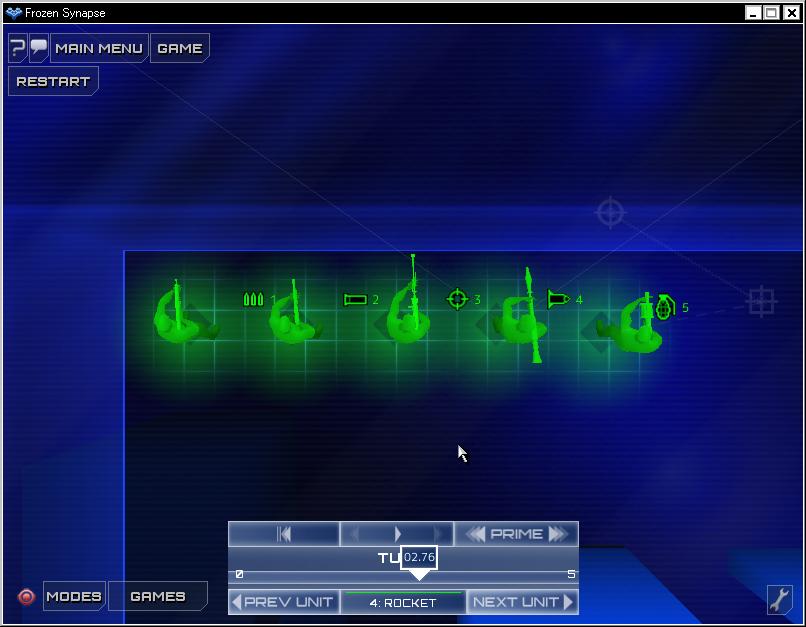Image resolution: width=806 pixels, height=627 pixels.
Task: Jump to timeline end marker 5
Action: (571, 574)
